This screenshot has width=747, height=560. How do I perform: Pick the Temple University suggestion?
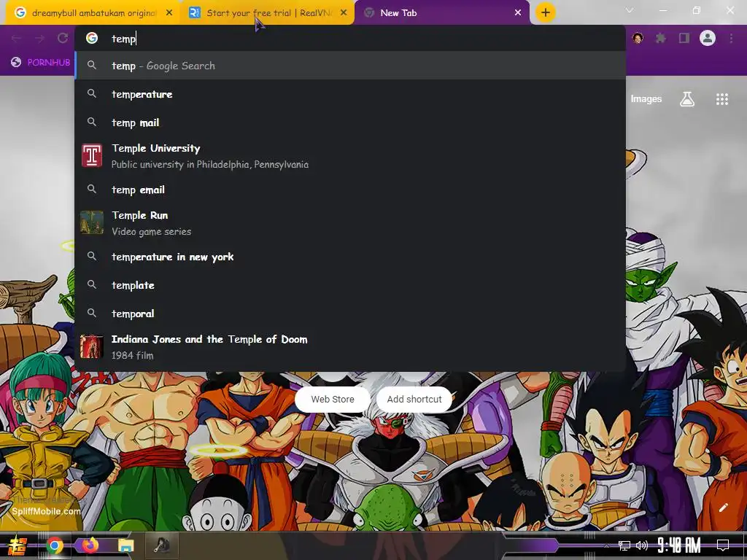(350, 156)
